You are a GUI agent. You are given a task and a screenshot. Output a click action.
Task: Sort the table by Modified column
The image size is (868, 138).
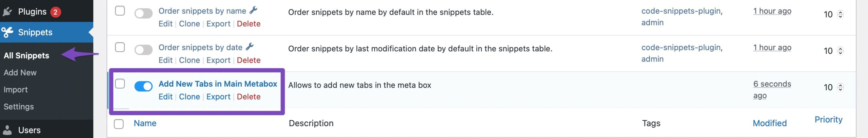(770, 123)
